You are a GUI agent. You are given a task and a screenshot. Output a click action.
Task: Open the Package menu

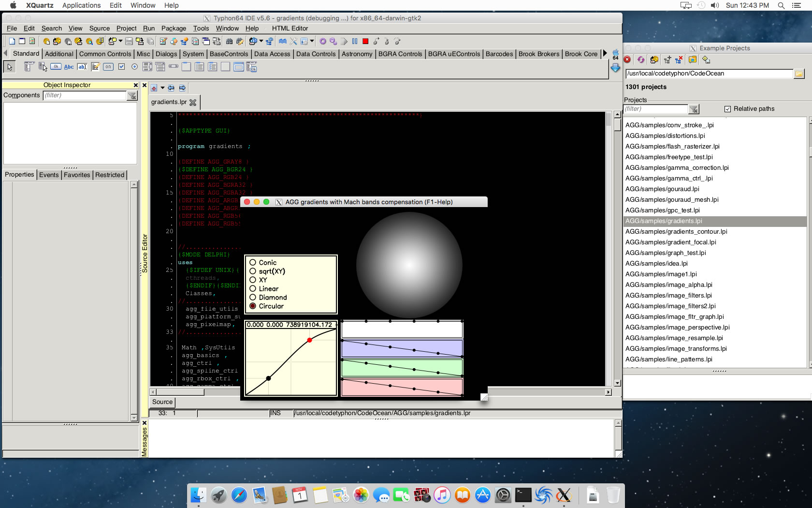click(x=174, y=29)
